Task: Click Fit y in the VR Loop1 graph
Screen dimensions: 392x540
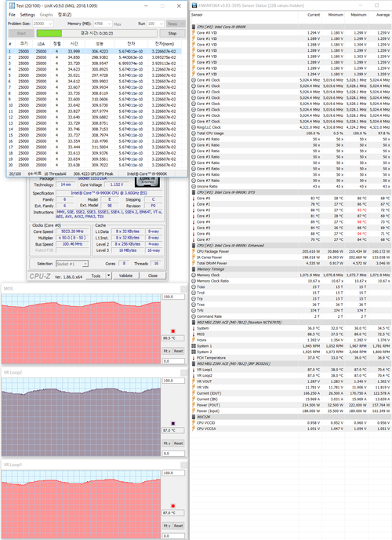Action: click(x=167, y=526)
